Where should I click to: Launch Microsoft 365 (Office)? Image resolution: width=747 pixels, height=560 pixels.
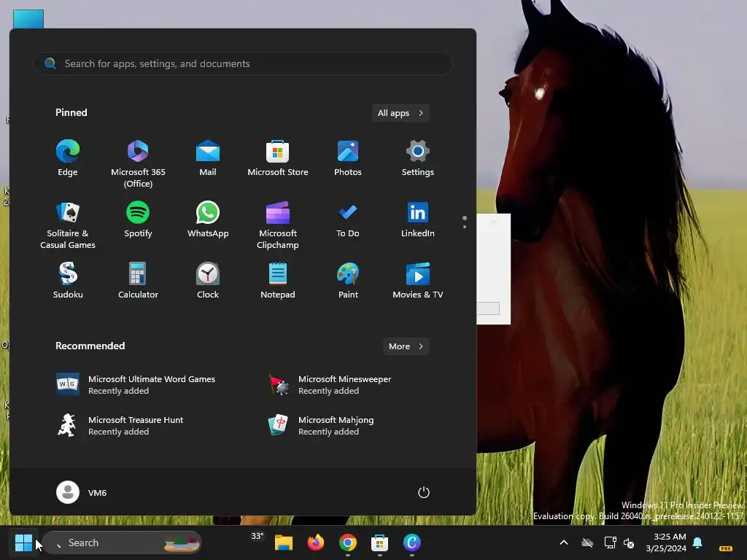pos(138,164)
